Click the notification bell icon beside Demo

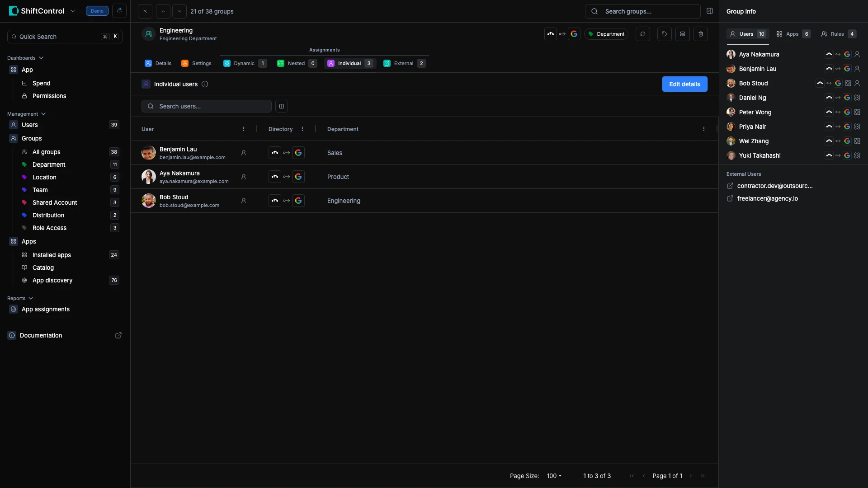(119, 11)
